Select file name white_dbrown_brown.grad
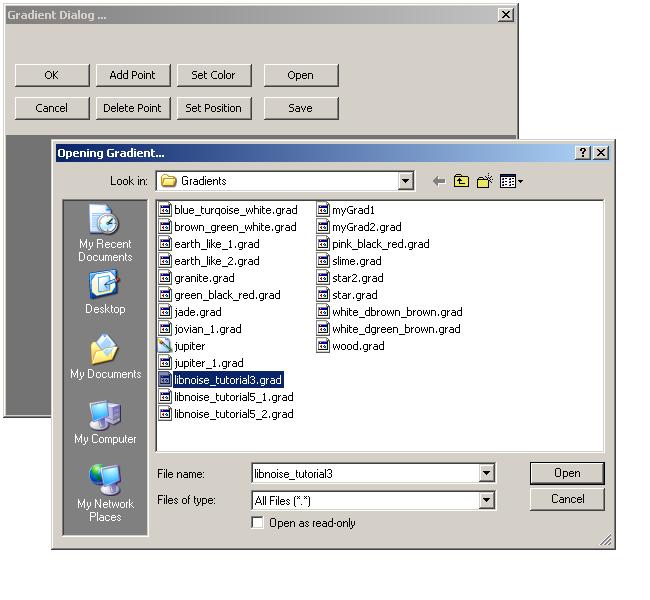The width and height of the screenshot is (650, 600). [397, 312]
